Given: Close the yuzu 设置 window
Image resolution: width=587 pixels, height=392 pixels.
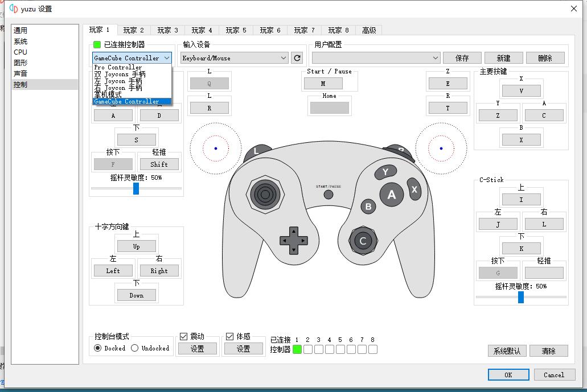Looking at the screenshot, I should pyautogui.click(x=573, y=9).
